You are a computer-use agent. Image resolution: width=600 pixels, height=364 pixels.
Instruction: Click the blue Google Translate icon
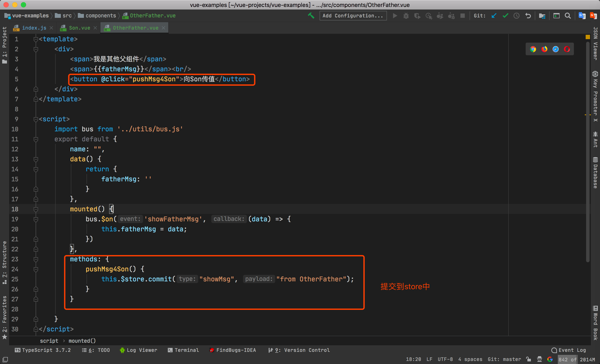[x=582, y=16]
